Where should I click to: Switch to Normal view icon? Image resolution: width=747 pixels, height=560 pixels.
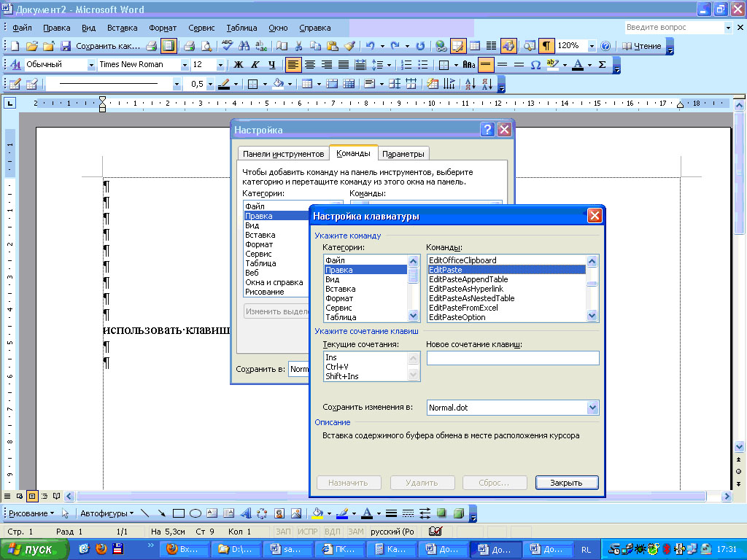click(x=7, y=496)
